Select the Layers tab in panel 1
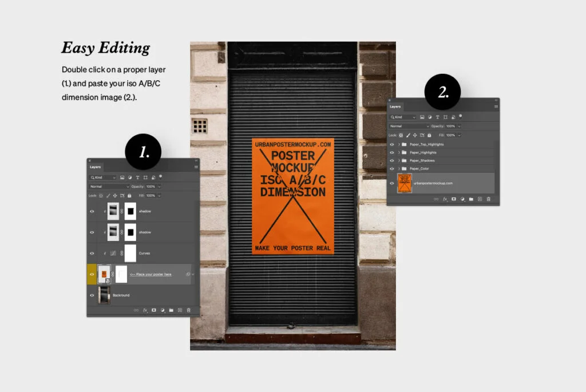The width and height of the screenshot is (586, 392). (x=95, y=167)
